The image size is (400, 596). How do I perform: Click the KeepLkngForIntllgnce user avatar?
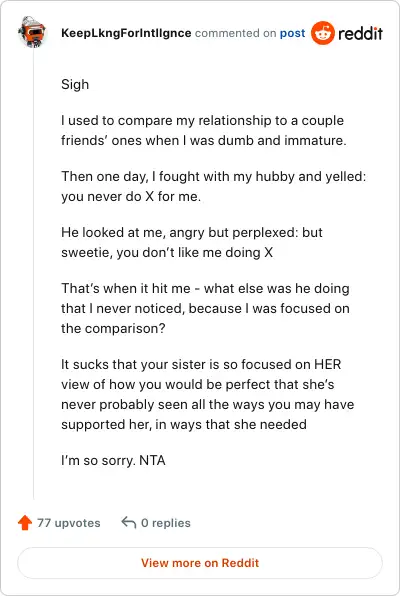(x=32, y=32)
